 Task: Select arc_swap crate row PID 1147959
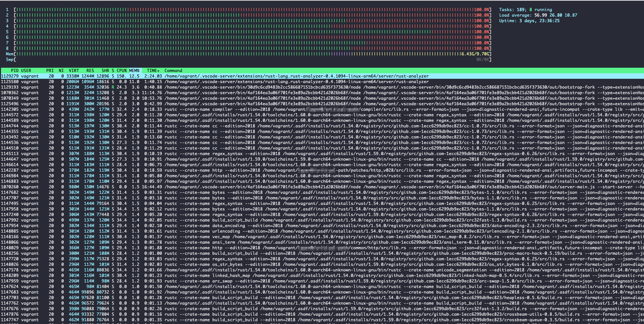322,281
